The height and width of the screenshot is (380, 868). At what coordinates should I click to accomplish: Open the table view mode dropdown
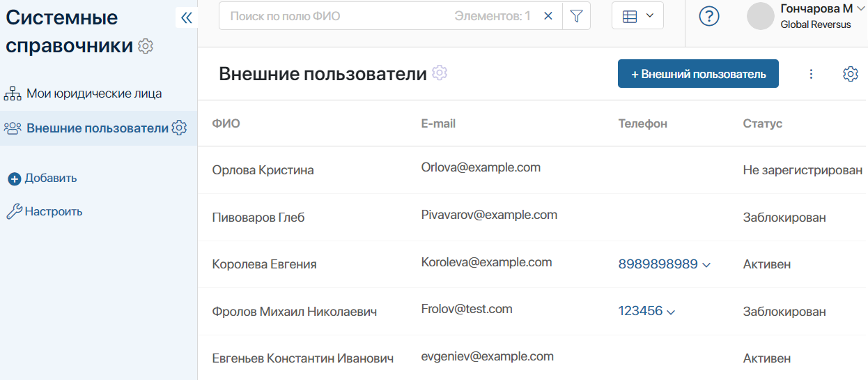coord(637,16)
